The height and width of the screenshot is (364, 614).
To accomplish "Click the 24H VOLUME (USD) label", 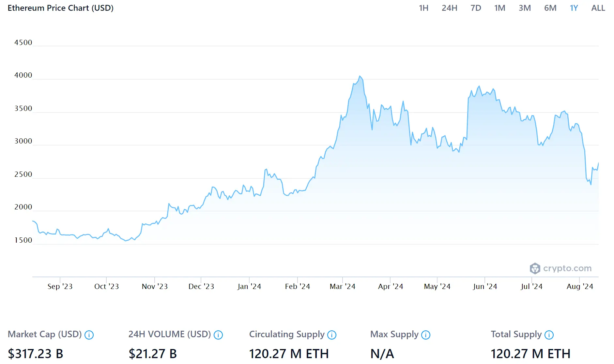I will (170, 334).
